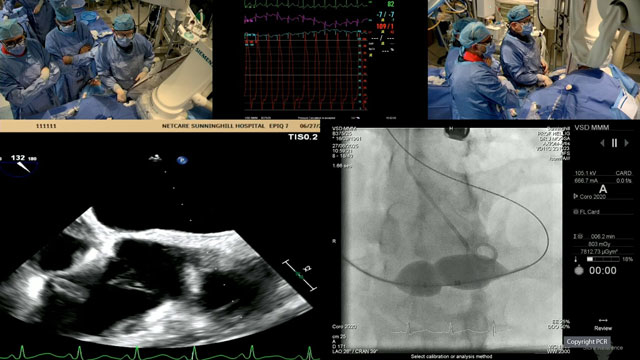
Task: Click NETCARE SUNNINGHILL HOSPITAL header text
Action: pyautogui.click(x=213, y=126)
